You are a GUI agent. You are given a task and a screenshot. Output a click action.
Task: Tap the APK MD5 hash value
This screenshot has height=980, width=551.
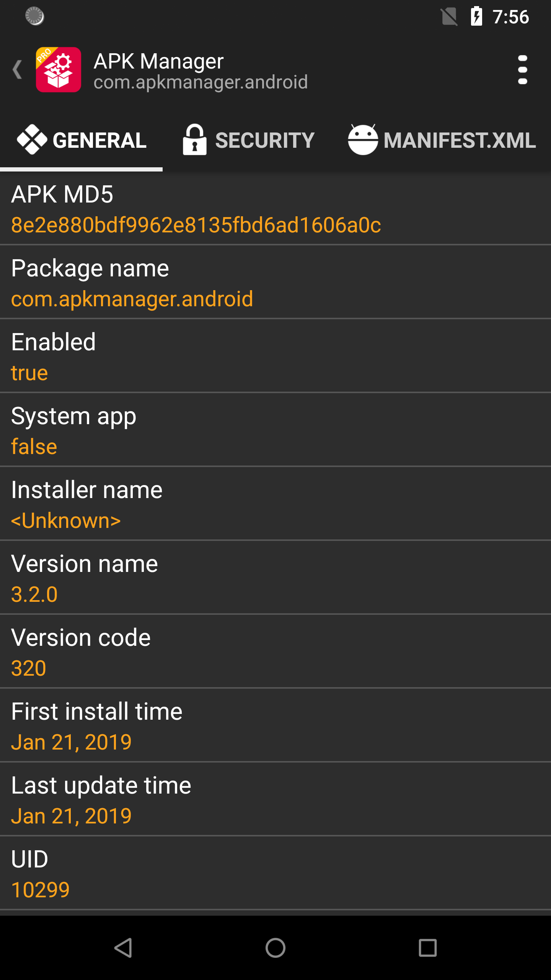[x=196, y=225]
